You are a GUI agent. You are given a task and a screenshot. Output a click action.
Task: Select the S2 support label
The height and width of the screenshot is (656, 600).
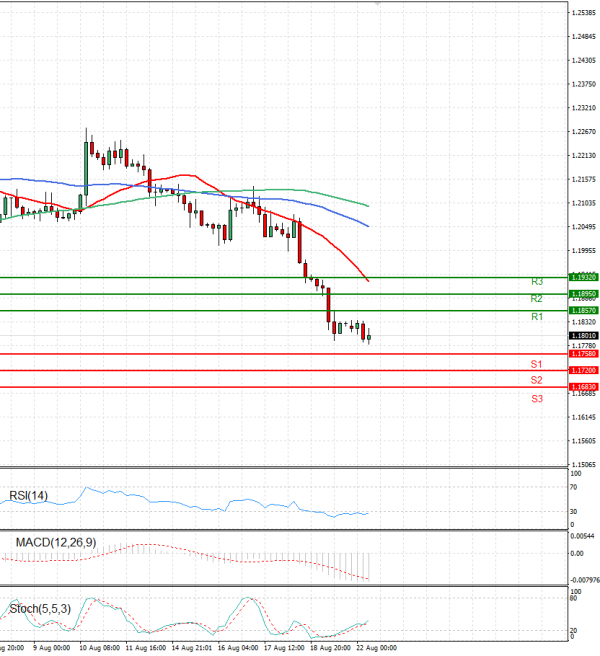(536, 380)
